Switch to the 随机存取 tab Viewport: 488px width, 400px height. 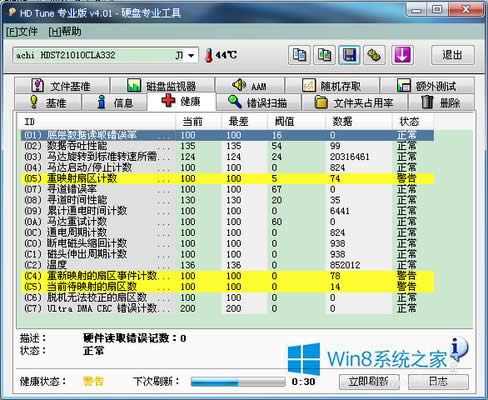pos(332,86)
